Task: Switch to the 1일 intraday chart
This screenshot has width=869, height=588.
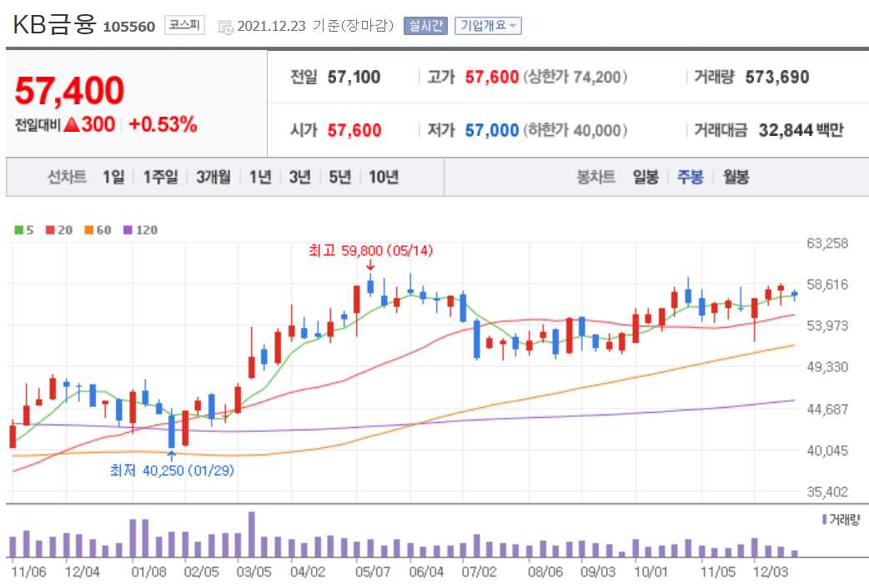Action: click(115, 176)
